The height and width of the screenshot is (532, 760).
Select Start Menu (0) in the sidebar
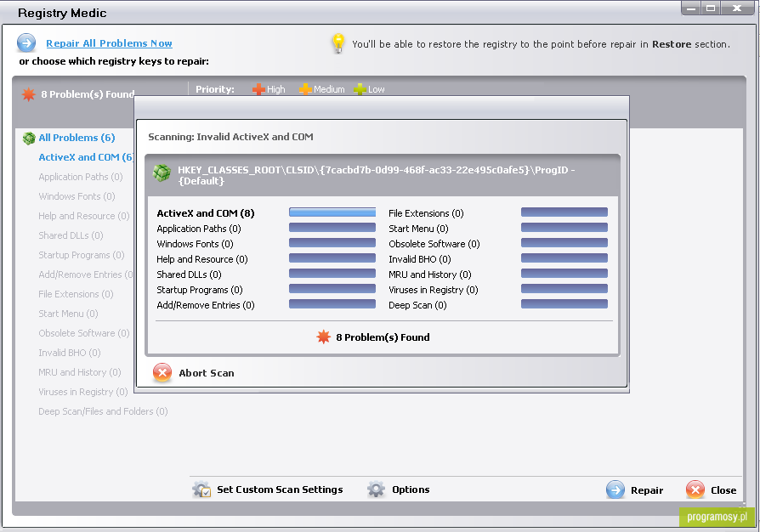(x=68, y=314)
